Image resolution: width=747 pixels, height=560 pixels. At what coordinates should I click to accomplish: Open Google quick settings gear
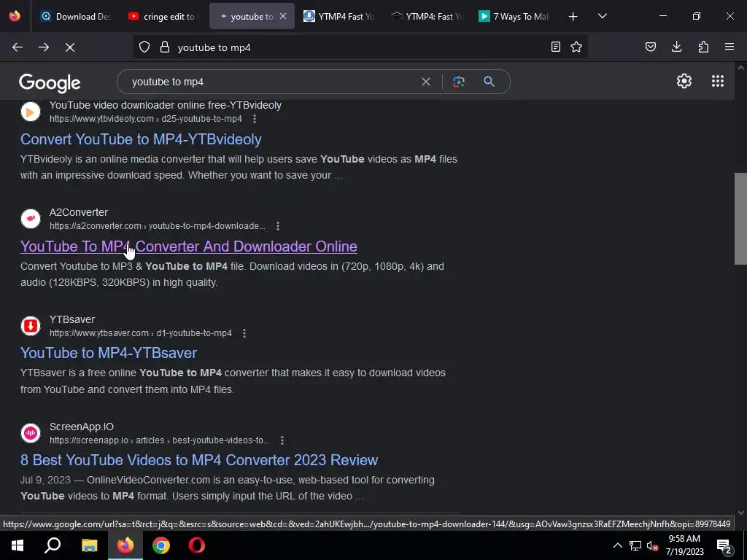[684, 81]
